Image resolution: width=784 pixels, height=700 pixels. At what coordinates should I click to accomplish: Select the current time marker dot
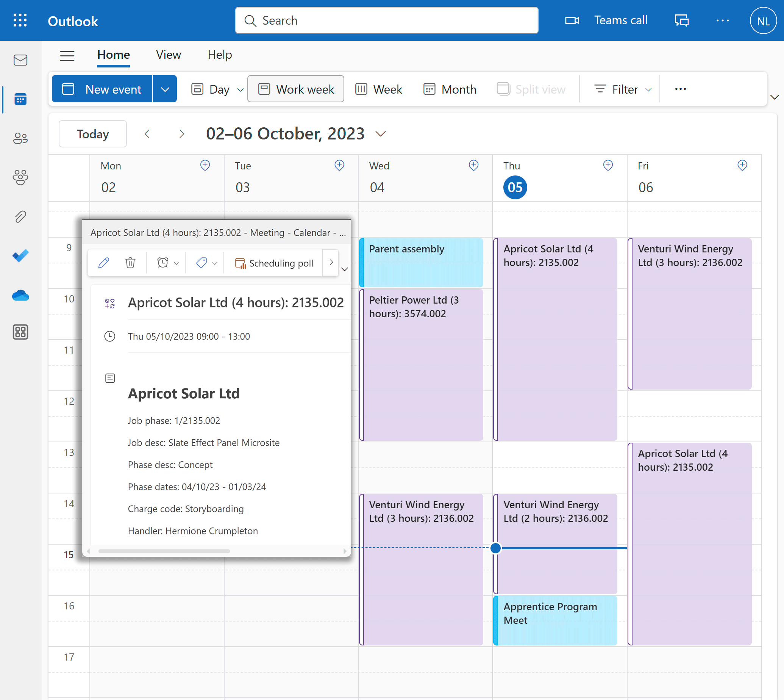[x=496, y=548]
